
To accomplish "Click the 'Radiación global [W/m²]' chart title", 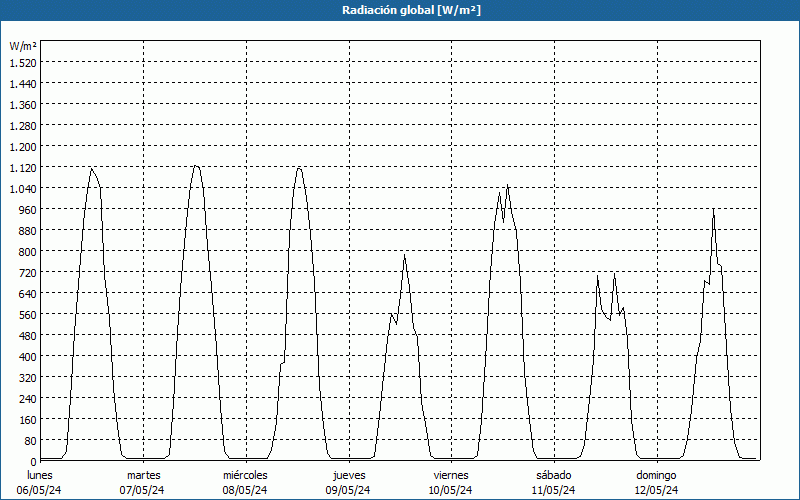I will [411, 10].
